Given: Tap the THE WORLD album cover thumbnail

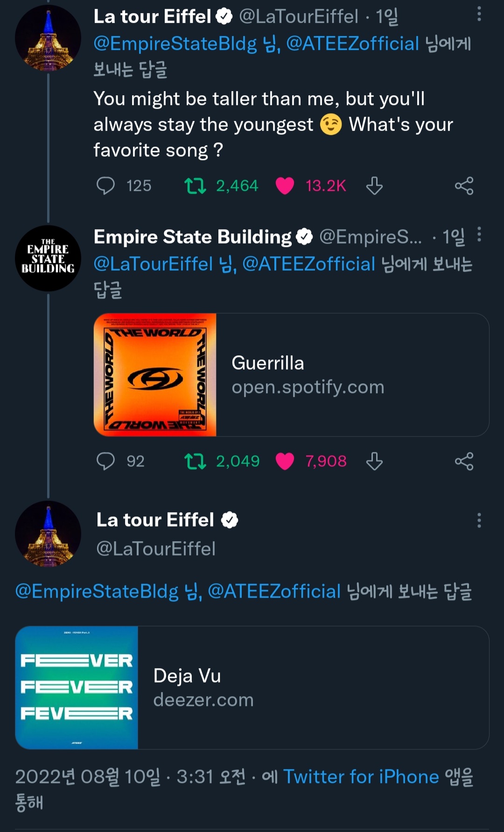Looking at the screenshot, I should [155, 375].
